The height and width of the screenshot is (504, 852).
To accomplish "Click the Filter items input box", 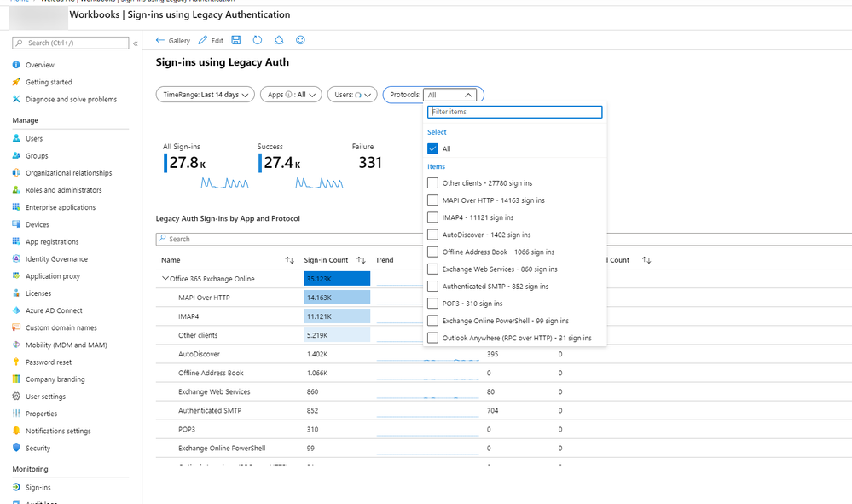I will coord(514,112).
